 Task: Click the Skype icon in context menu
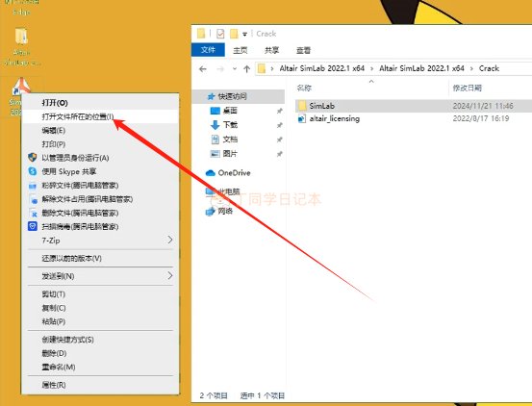(33, 171)
